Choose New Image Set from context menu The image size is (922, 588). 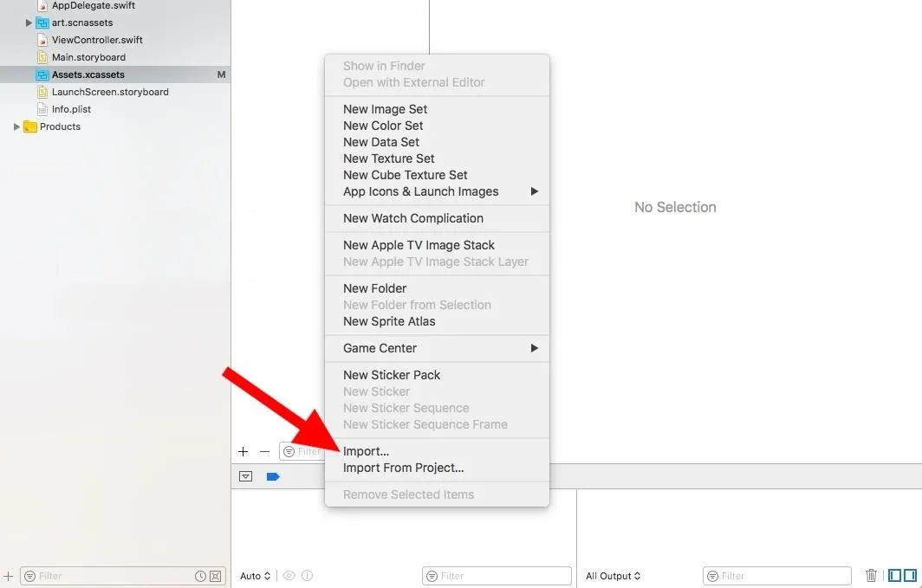click(437, 109)
